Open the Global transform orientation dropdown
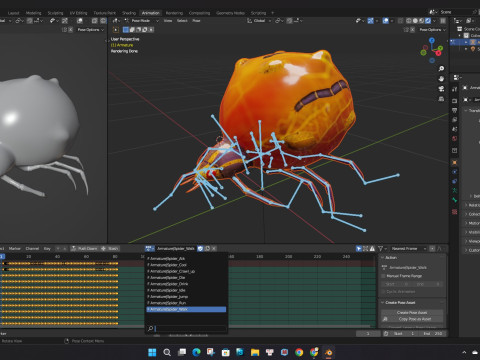The width and height of the screenshot is (480, 360). 259,21
